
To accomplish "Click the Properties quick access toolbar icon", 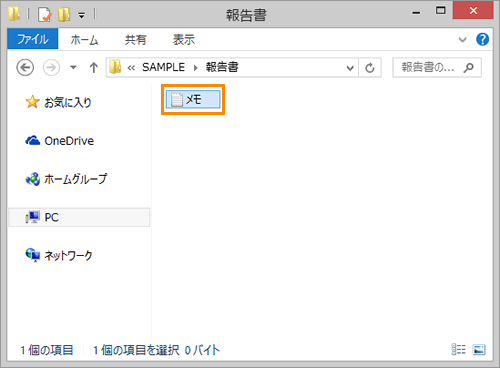I will 45,14.
